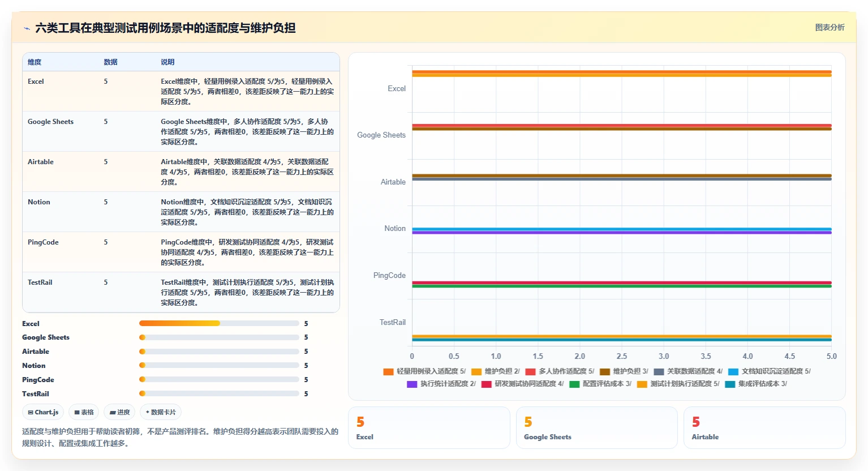The height and width of the screenshot is (471, 868).
Task: Click the Airtable维度中 description cell
Action: [247, 172]
